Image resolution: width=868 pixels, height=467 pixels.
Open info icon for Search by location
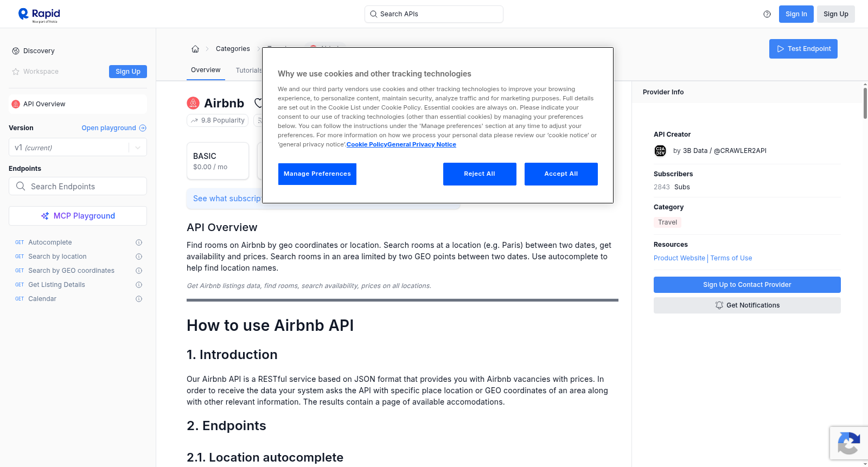139,257
